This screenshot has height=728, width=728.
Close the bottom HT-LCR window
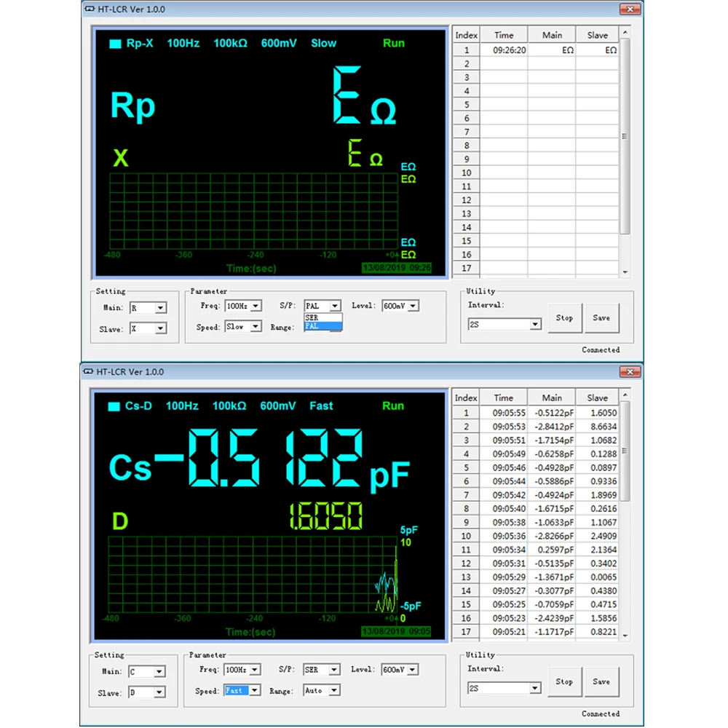point(630,372)
